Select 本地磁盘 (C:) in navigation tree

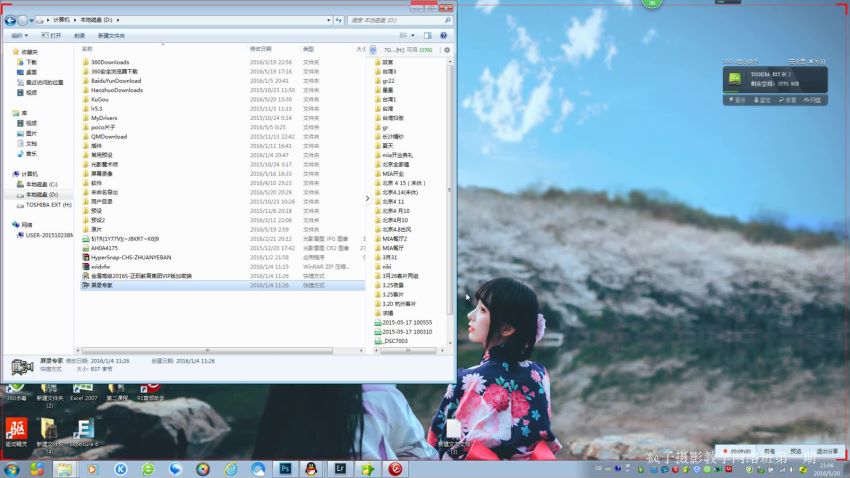point(42,184)
